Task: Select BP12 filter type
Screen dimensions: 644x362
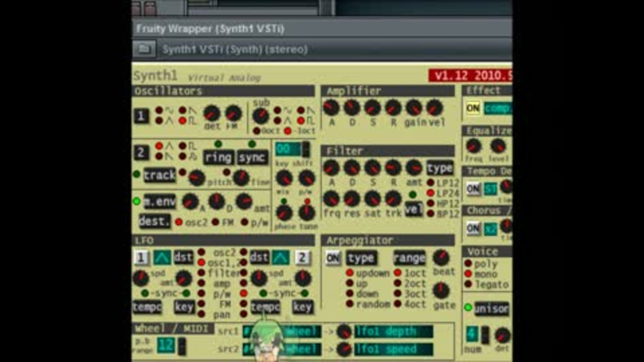Action: pos(431,213)
